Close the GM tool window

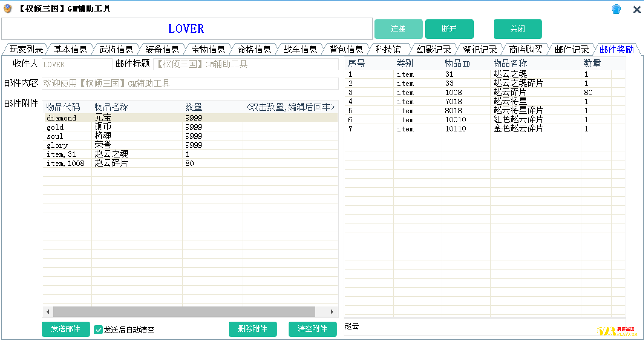pos(637,9)
